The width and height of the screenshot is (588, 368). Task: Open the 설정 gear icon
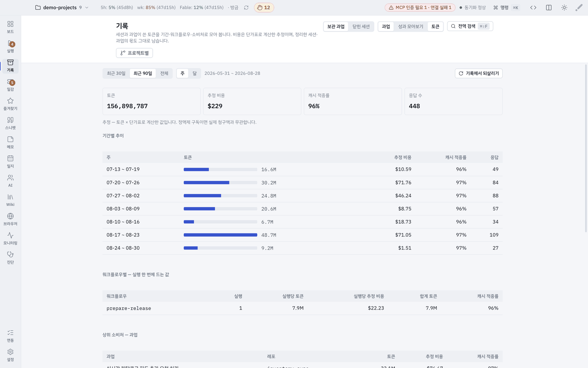[x=10, y=355]
